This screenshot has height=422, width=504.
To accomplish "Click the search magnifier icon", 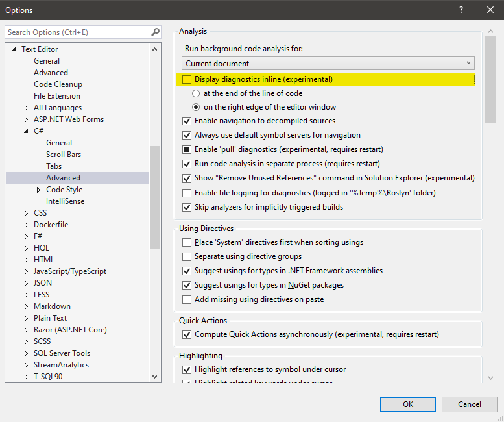I will pos(155,32).
